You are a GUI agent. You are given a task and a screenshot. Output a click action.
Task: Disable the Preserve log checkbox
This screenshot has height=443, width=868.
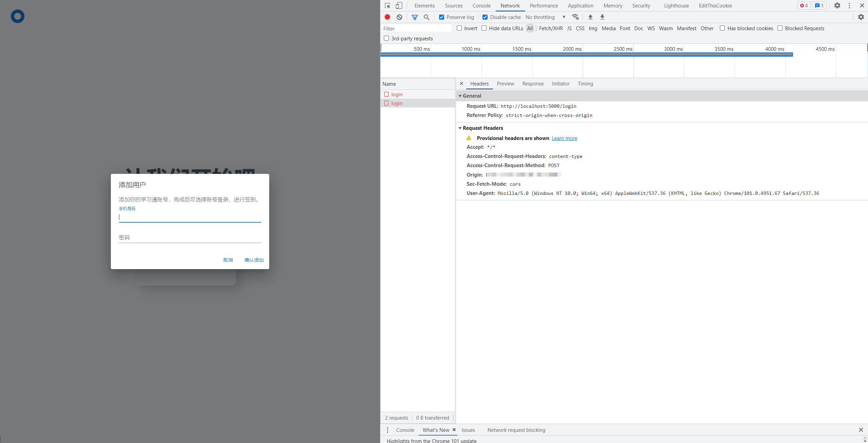pos(441,17)
